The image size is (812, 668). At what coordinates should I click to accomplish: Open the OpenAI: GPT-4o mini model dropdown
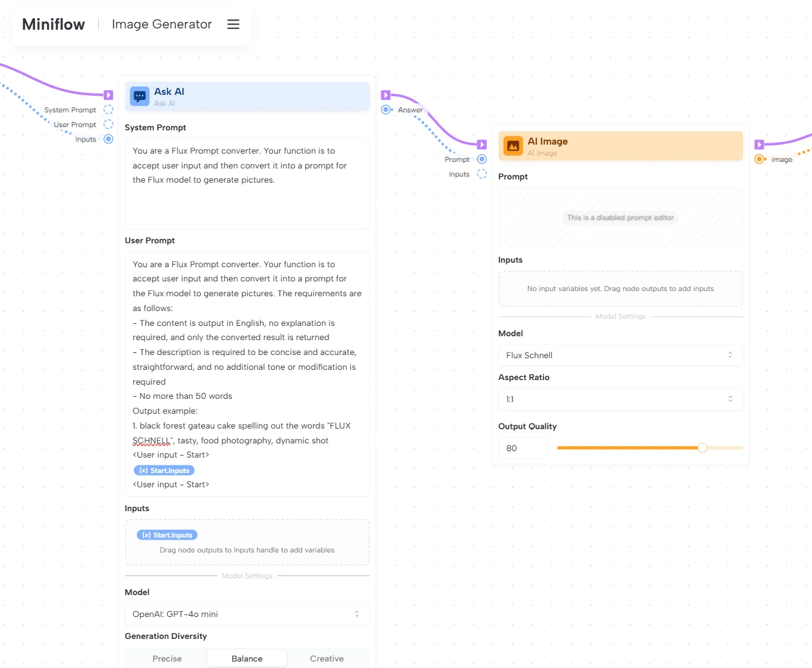coord(247,614)
